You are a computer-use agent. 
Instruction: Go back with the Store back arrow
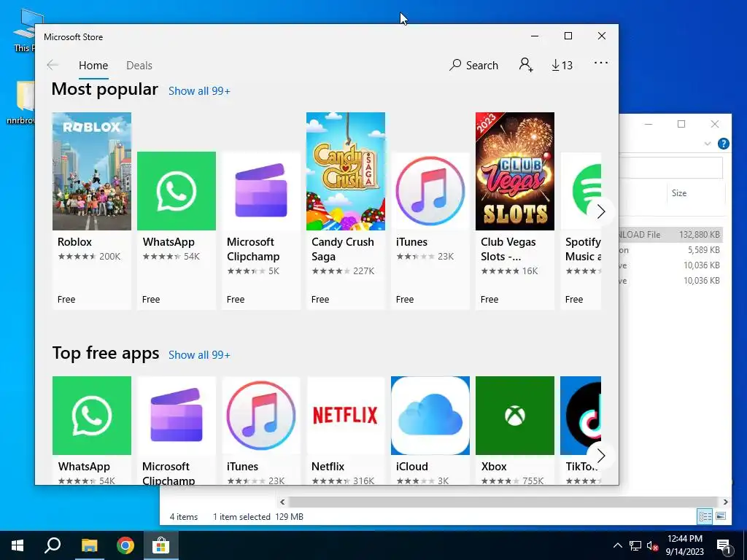[53, 65]
